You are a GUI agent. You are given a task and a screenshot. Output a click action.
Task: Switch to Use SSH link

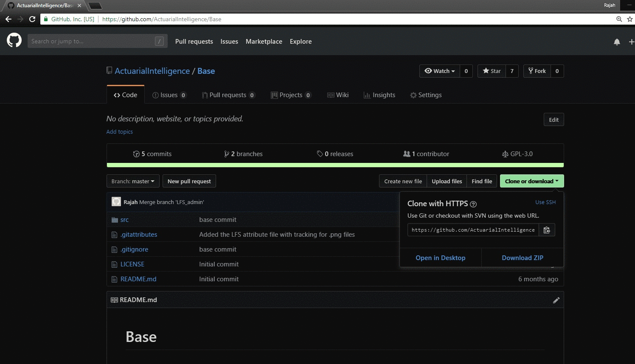coord(545,202)
